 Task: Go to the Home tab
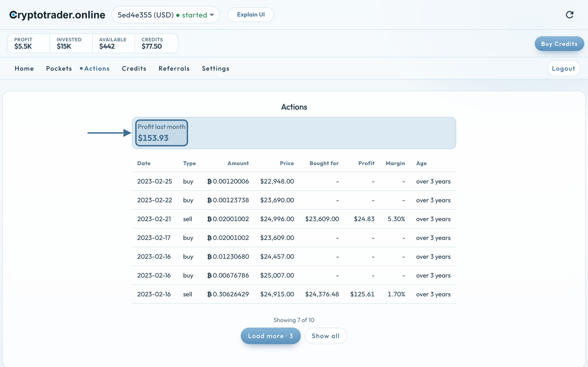tap(24, 68)
